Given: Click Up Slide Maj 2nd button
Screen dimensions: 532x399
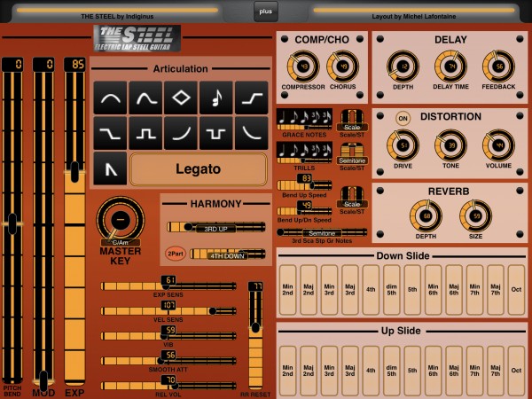Looking at the screenshot, I should [x=309, y=371].
